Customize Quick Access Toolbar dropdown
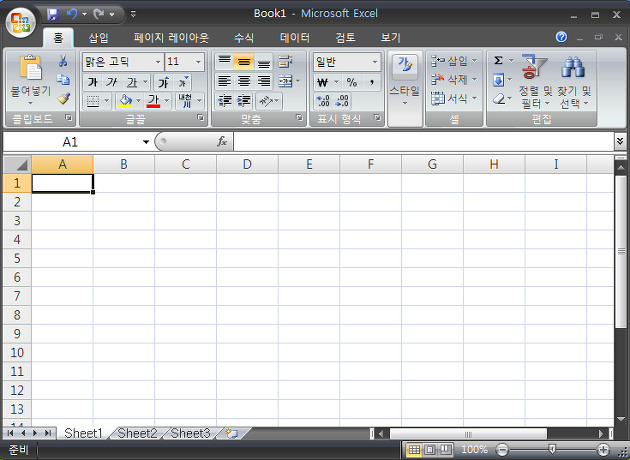 tap(133, 14)
